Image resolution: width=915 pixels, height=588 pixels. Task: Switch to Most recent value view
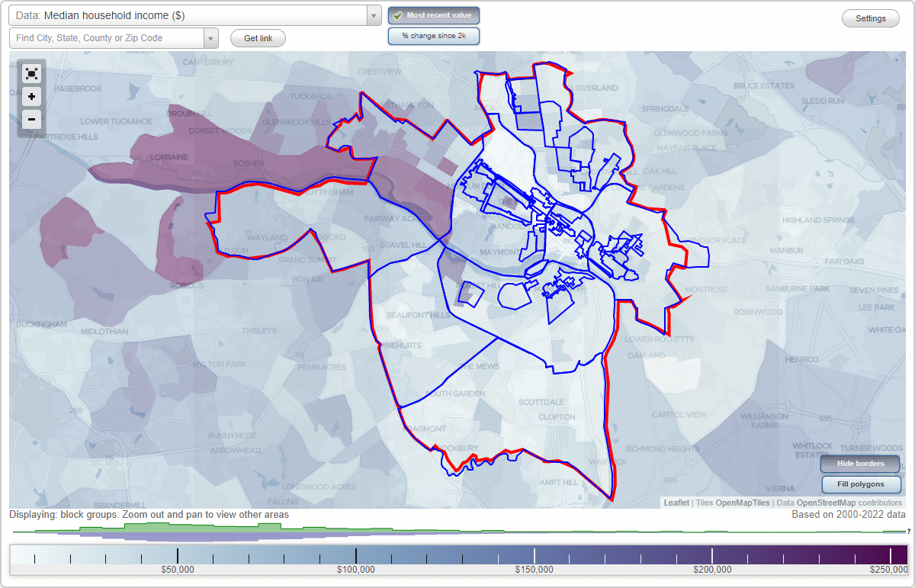(433, 14)
